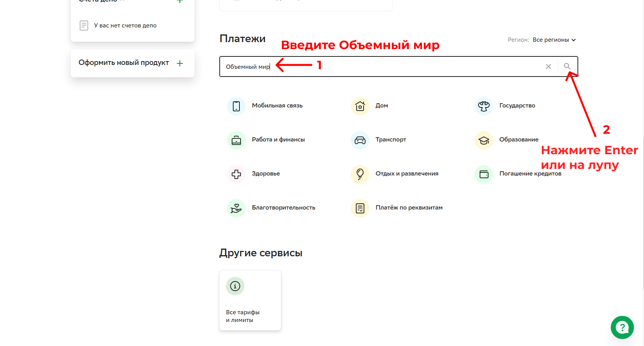Click plus icon next to Оформить новый продукт
Image resolution: width=644 pixels, height=346 pixels.
(180, 63)
